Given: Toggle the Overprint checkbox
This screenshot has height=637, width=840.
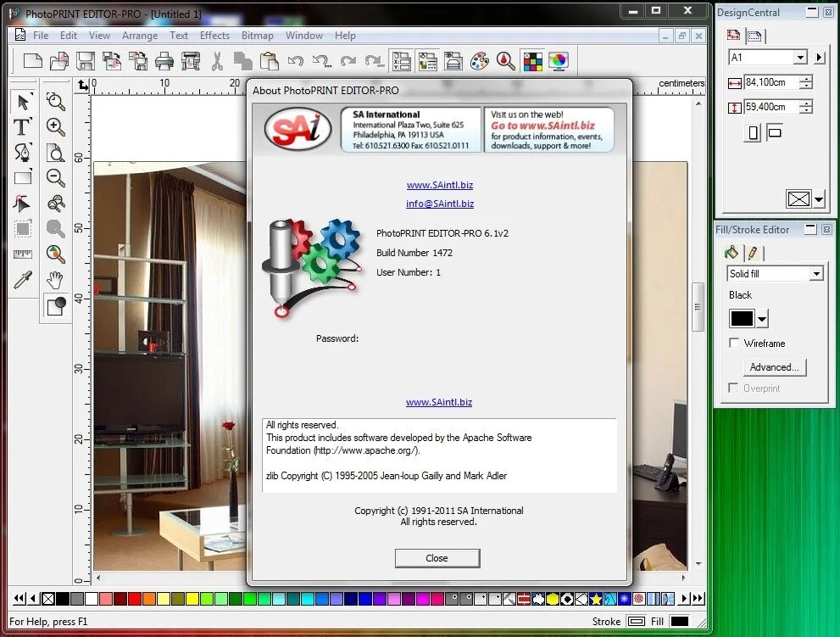Looking at the screenshot, I should pos(733,388).
